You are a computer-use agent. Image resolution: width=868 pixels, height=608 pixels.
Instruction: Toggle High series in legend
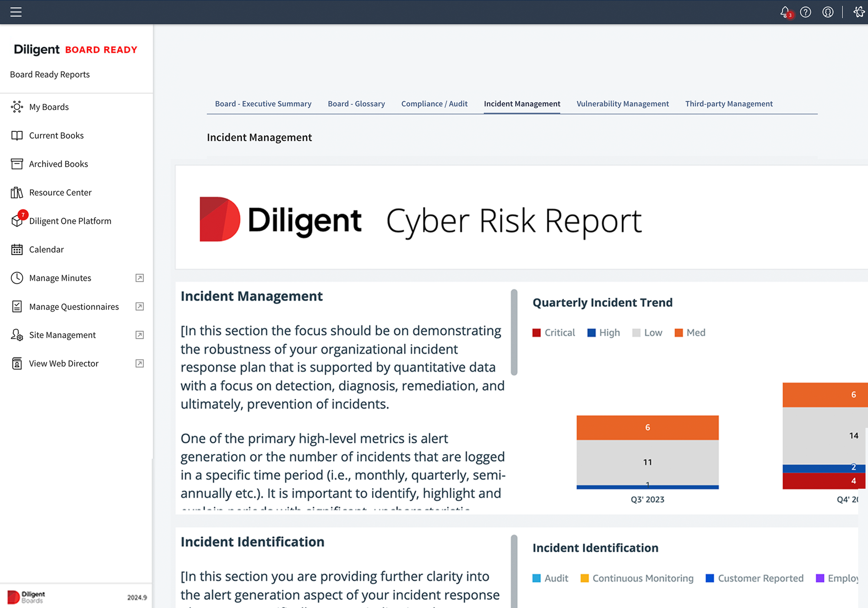(604, 332)
